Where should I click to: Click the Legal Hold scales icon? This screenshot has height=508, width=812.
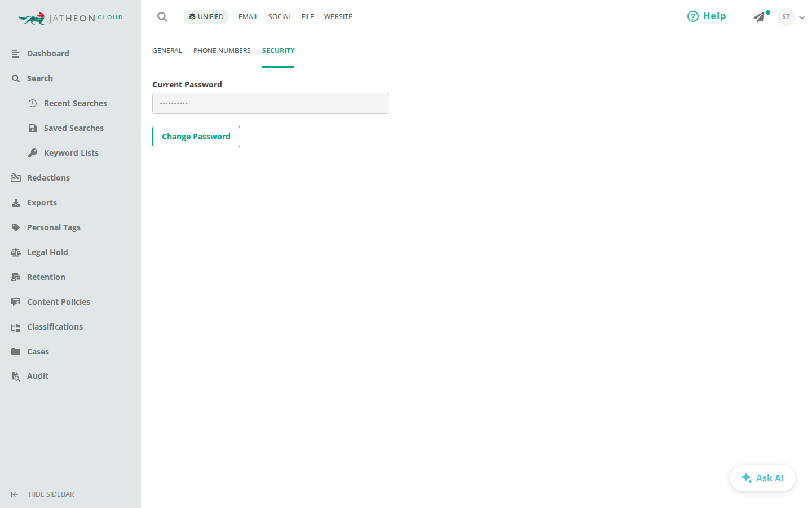tap(16, 252)
